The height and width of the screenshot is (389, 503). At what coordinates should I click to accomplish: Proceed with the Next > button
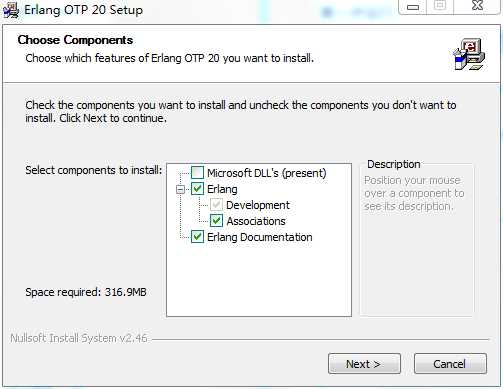click(364, 364)
